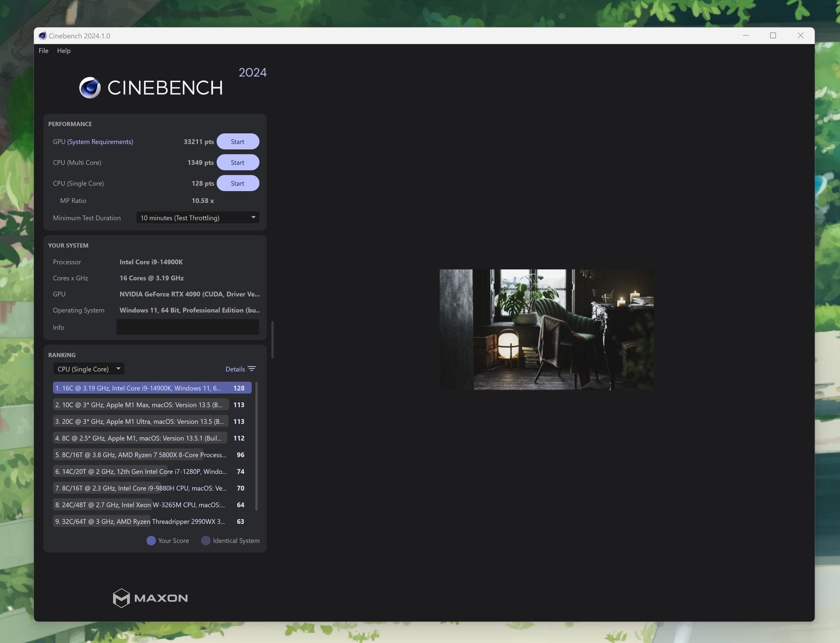Open the CPU (Single Core) ranking dropdown

point(88,369)
